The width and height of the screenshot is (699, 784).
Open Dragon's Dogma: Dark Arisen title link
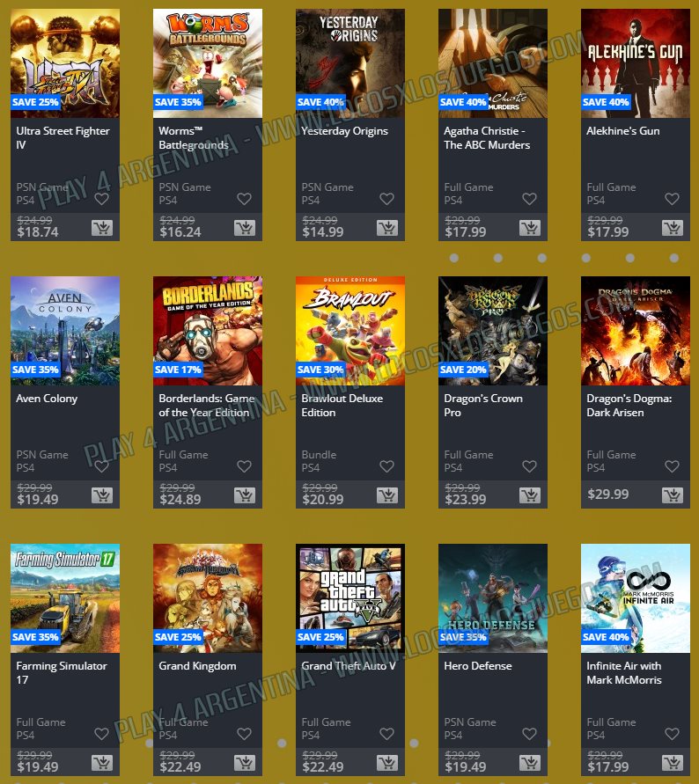click(x=629, y=406)
